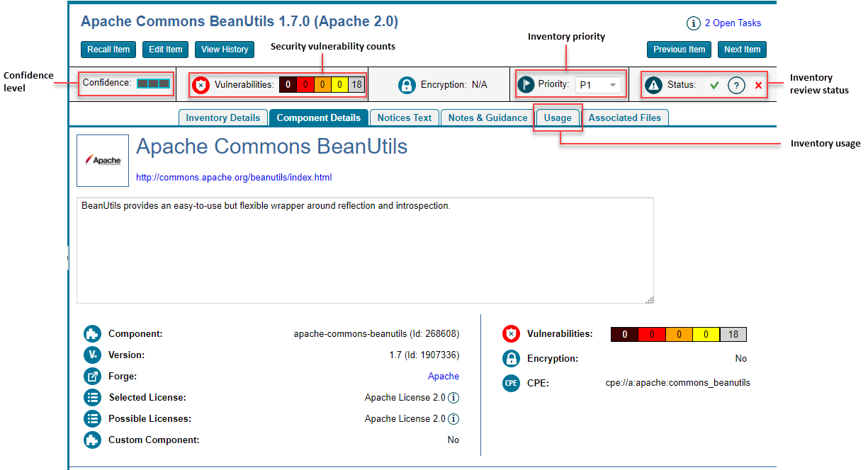Open the commons.apache.org beanutils URL link

point(234,178)
